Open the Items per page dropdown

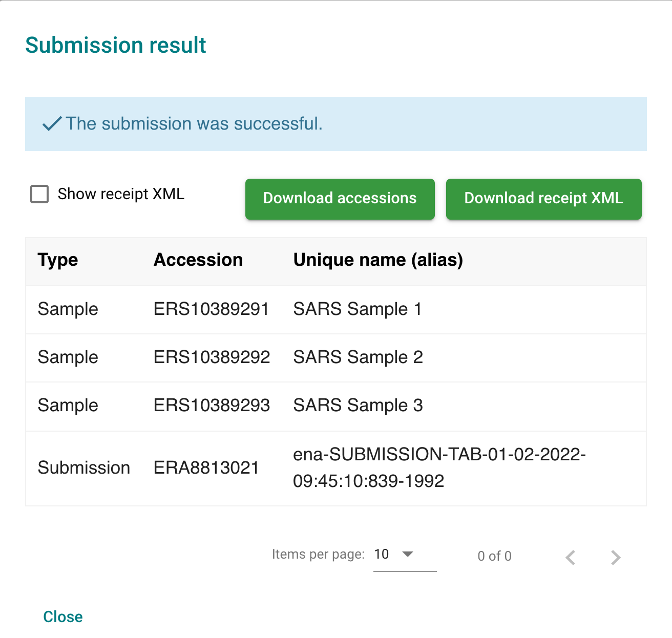(405, 555)
